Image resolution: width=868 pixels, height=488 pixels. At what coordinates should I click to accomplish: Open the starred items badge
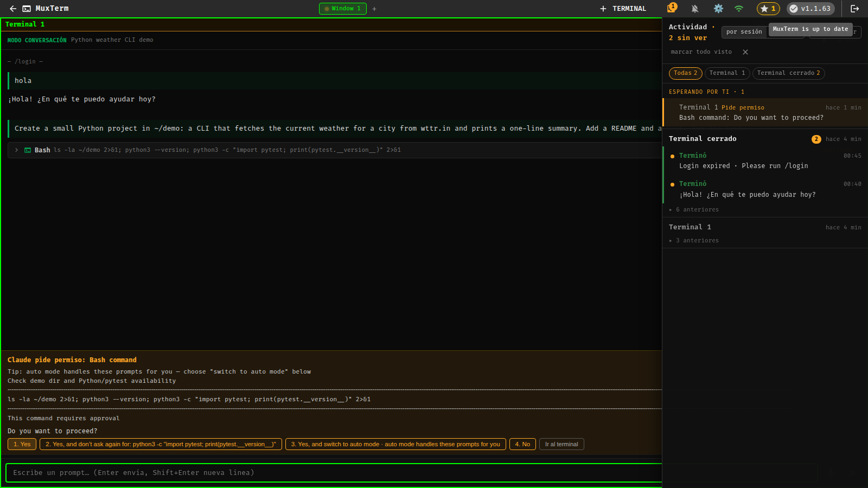[768, 9]
